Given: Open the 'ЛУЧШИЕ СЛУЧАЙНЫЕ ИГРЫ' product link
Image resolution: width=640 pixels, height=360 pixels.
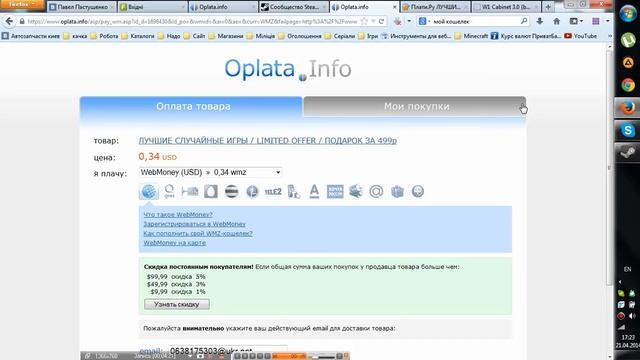Looking at the screenshot, I should coord(267,140).
